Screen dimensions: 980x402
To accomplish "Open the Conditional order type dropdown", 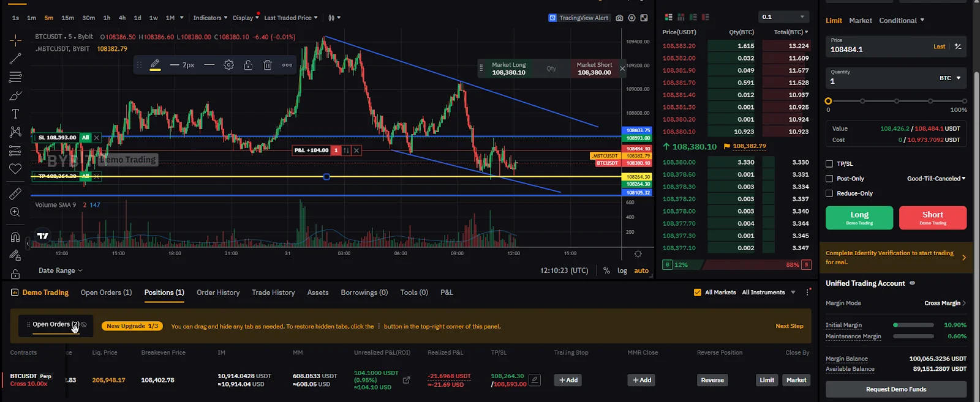I will pos(902,21).
